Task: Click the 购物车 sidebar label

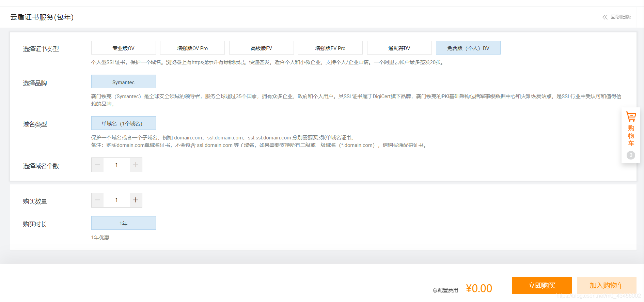Action: (x=631, y=136)
